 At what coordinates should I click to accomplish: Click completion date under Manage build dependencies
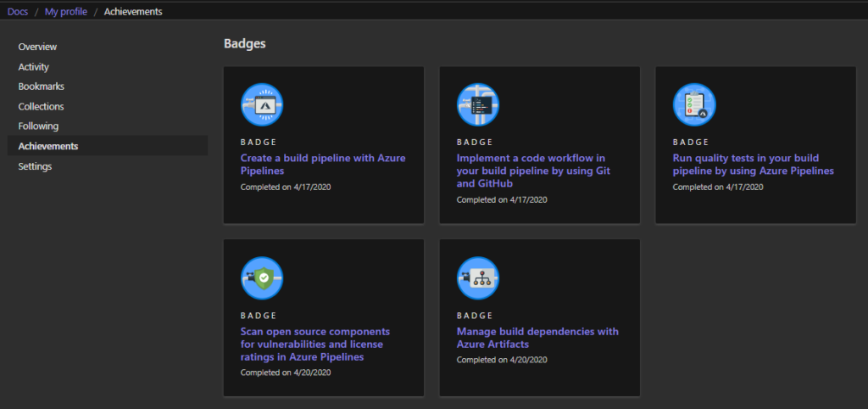tap(502, 360)
